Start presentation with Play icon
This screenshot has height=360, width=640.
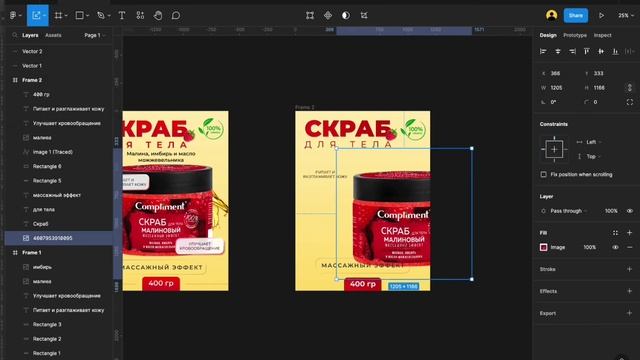(x=601, y=16)
